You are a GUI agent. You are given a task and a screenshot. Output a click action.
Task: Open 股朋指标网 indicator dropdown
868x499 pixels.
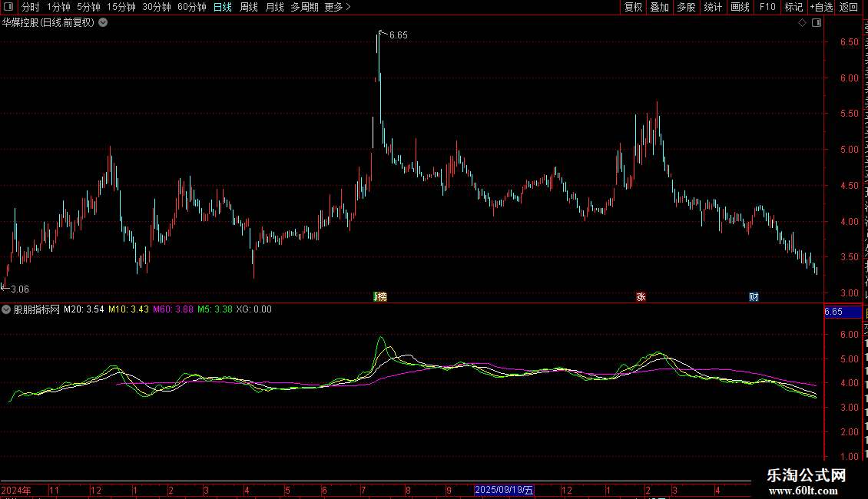(6, 310)
